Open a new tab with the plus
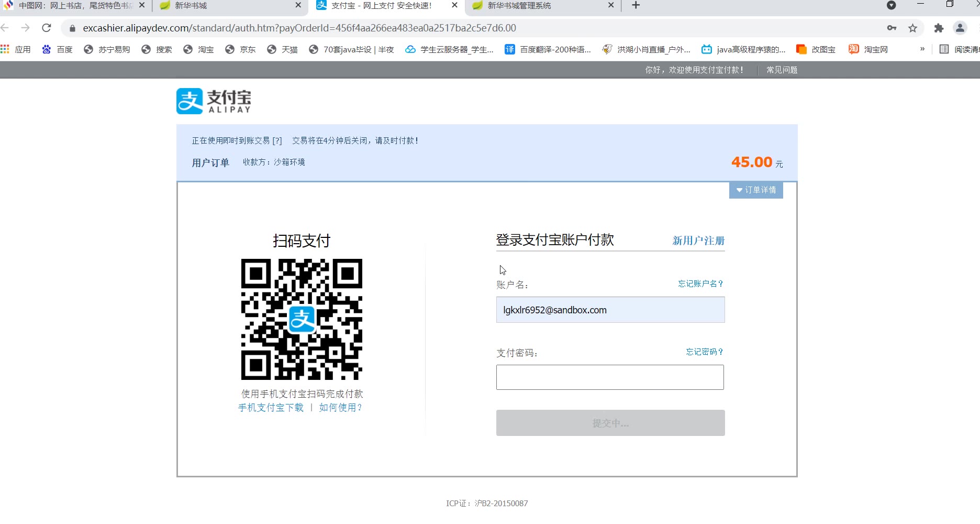This screenshot has width=980, height=524. click(x=636, y=5)
